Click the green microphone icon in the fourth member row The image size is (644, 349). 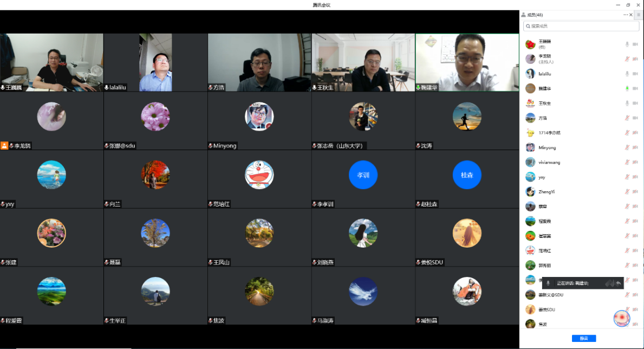[627, 88]
